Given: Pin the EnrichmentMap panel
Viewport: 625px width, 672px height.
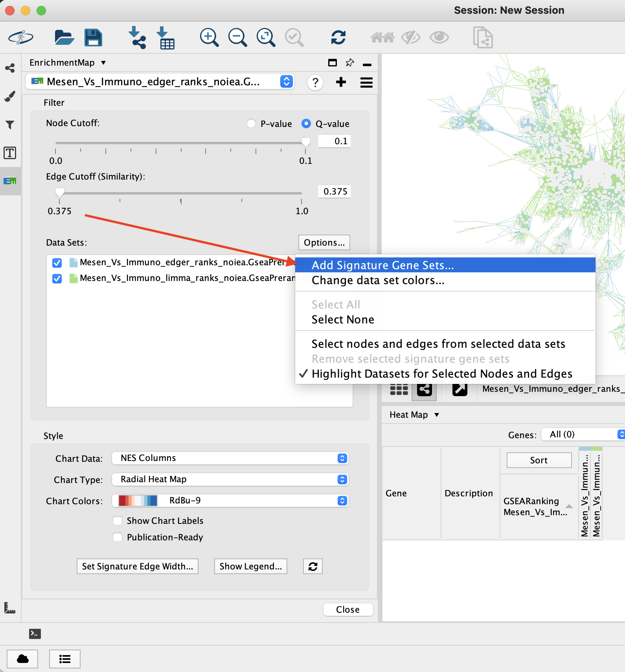Looking at the screenshot, I should pos(350,62).
